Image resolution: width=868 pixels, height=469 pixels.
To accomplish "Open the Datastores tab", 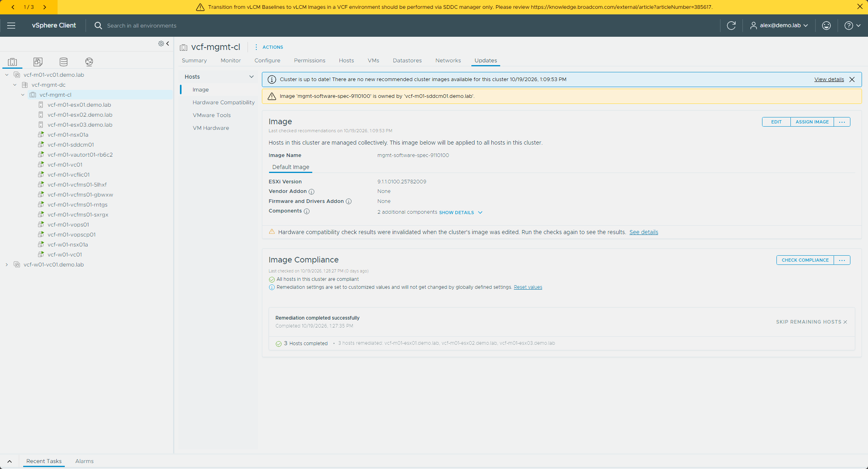I will tap(407, 60).
